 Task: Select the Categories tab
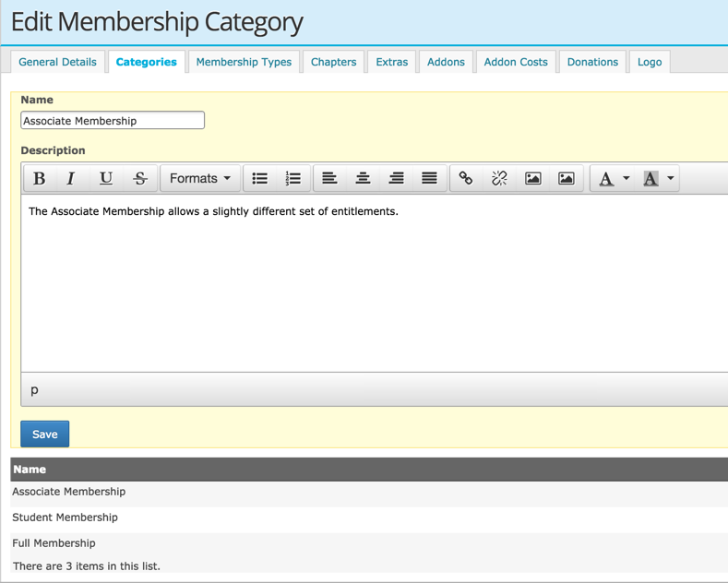point(147,62)
